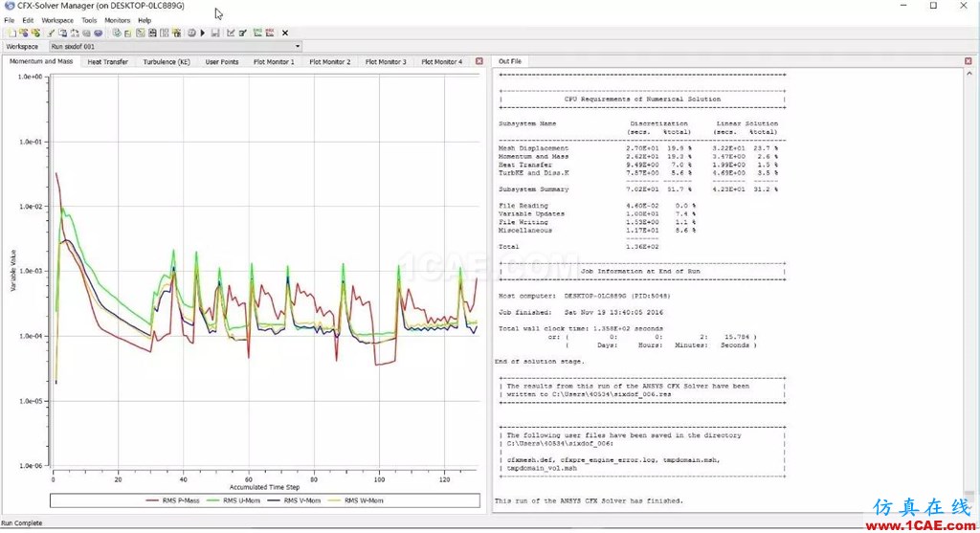Click the Monitor Run in Progress icon
This screenshot has width=980, height=533.
coord(24,33)
